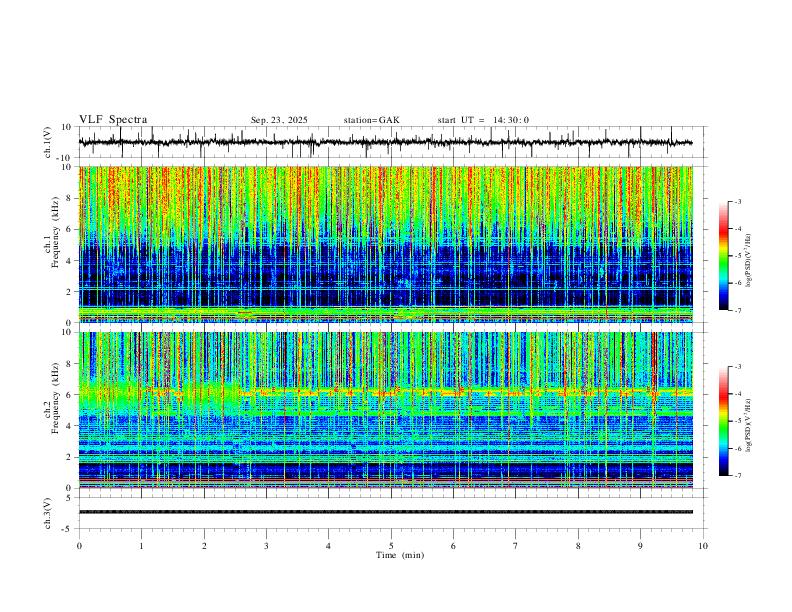Select the "Time (min)" x-axis label

tap(400, 555)
